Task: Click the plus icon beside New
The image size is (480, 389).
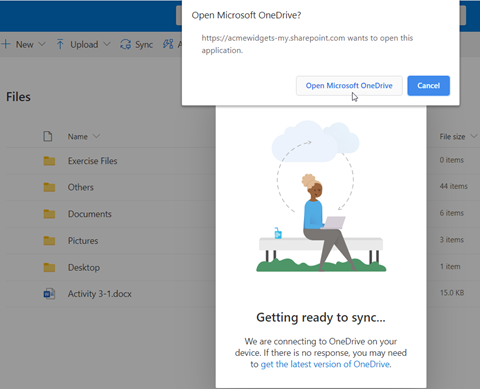Action: point(6,44)
